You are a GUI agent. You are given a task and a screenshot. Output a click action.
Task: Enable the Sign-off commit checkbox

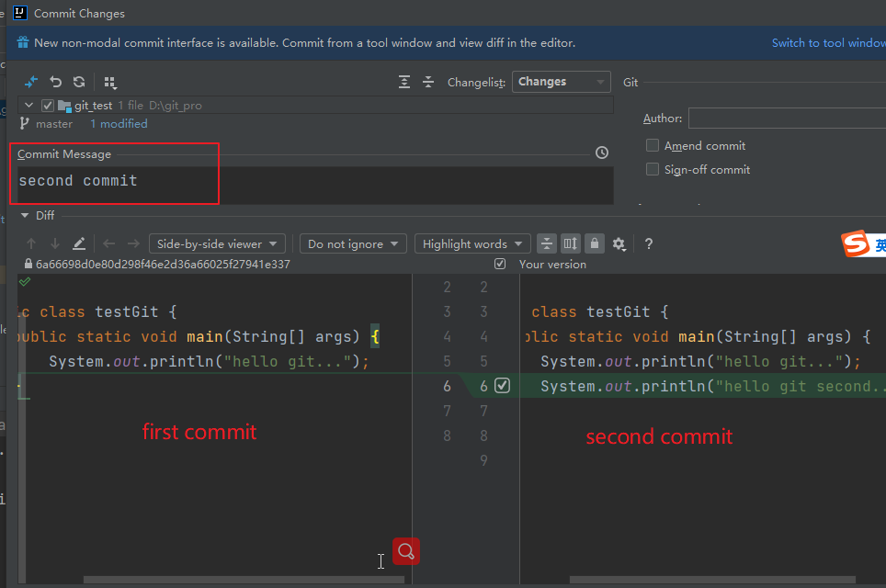653,169
